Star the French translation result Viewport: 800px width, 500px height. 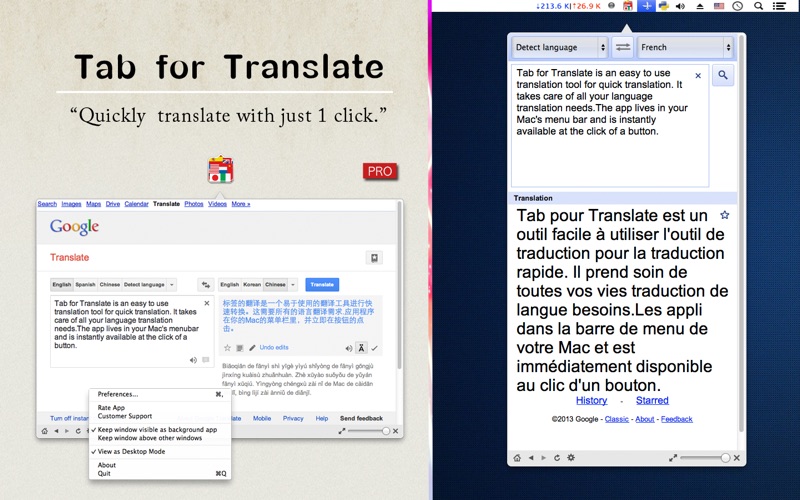point(725,215)
